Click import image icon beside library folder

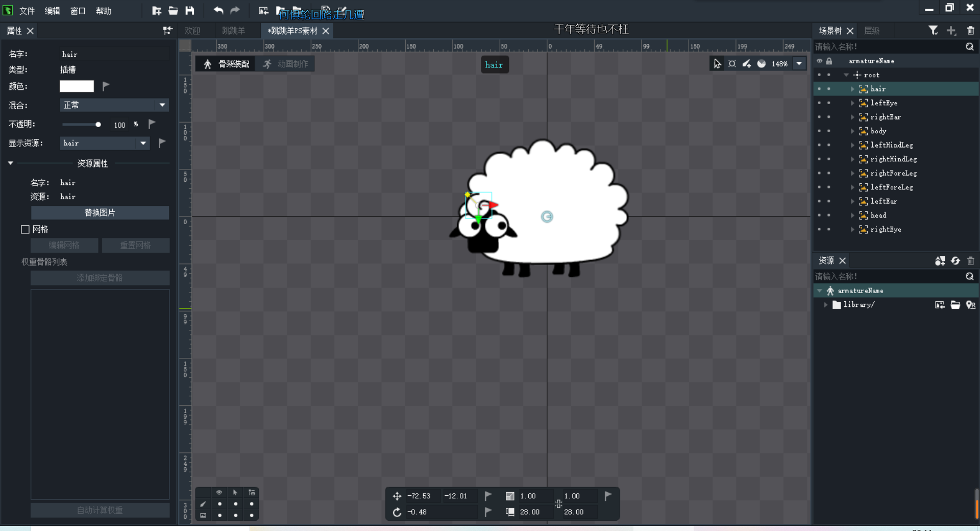[939, 305]
